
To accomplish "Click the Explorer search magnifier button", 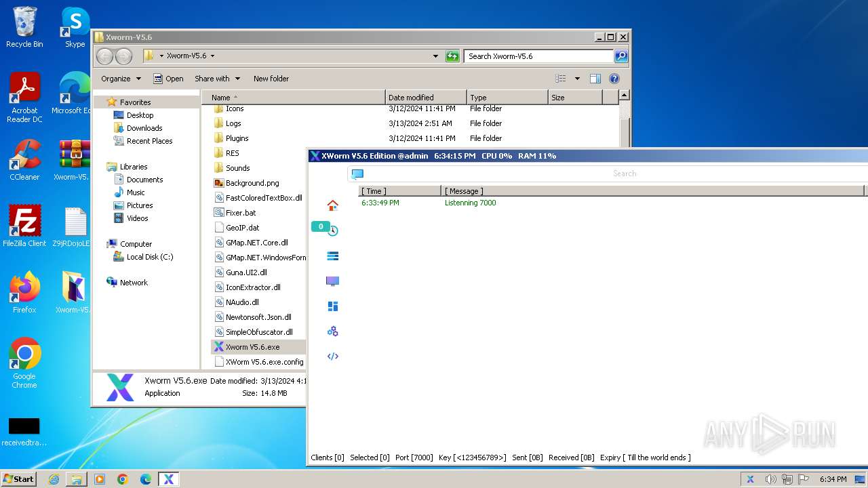I will tap(620, 56).
